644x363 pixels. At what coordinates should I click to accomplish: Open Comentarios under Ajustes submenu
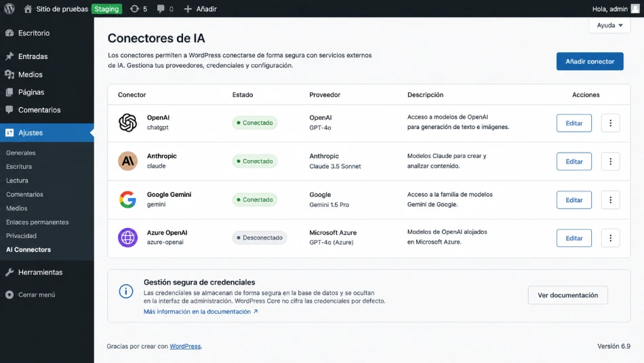(24, 195)
